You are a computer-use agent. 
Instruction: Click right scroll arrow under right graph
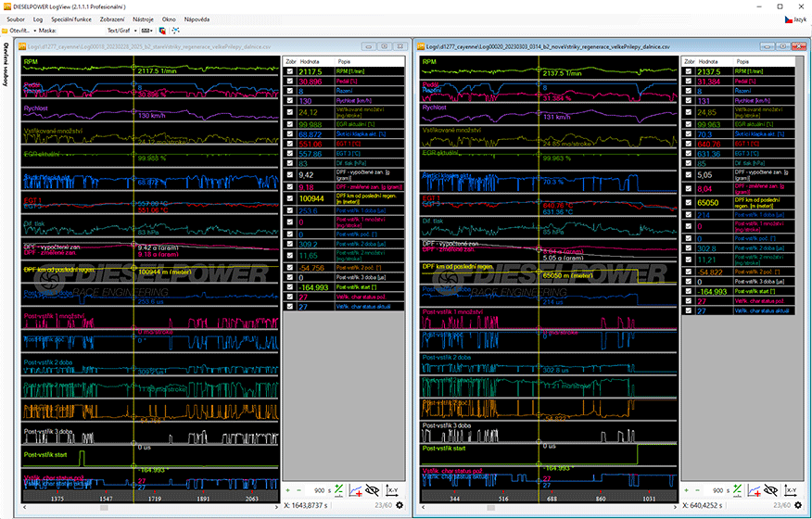[674, 508]
